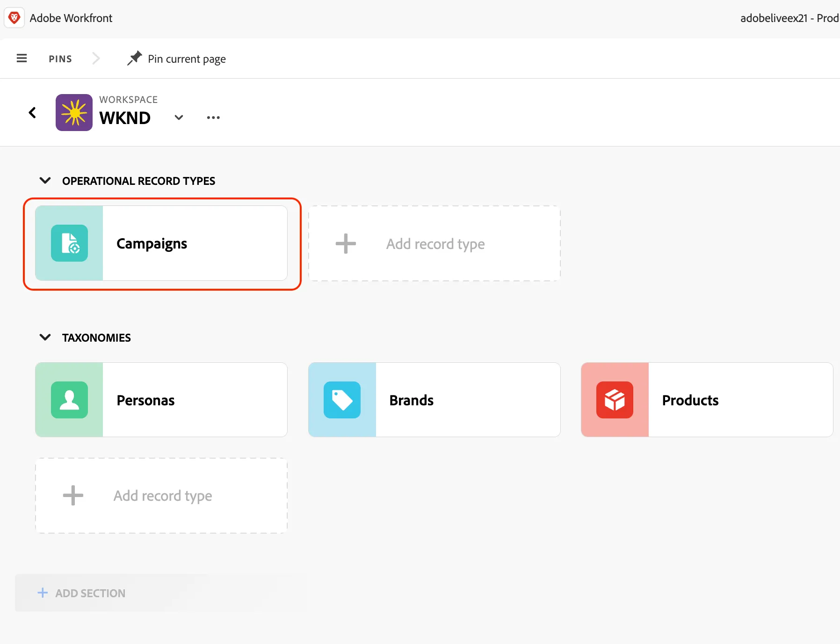
Task: Collapse the Taxonomies section
Action: (x=45, y=337)
